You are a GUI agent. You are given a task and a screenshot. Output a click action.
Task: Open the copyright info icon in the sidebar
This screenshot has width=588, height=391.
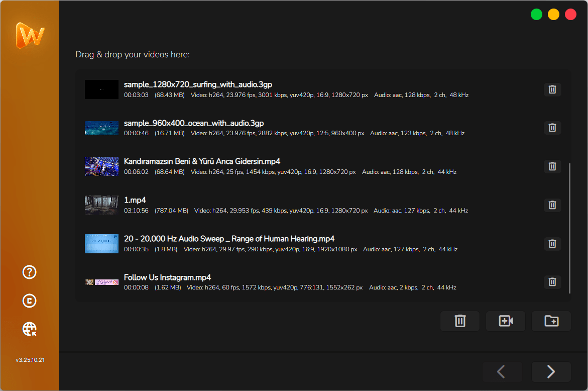(x=30, y=301)
